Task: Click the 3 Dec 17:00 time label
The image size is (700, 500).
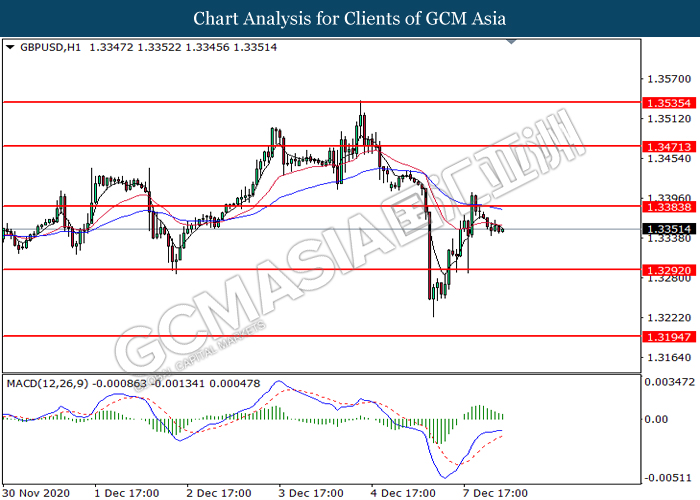Action: coord(311,493)
